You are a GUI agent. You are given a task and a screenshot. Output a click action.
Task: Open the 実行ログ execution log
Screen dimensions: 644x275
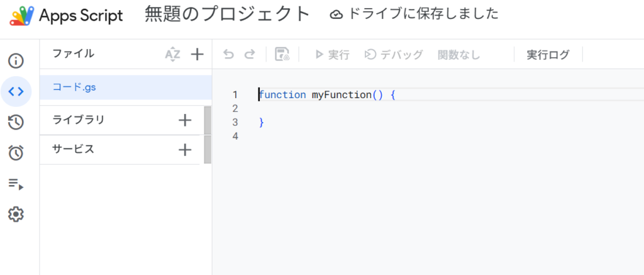point(548,55)
